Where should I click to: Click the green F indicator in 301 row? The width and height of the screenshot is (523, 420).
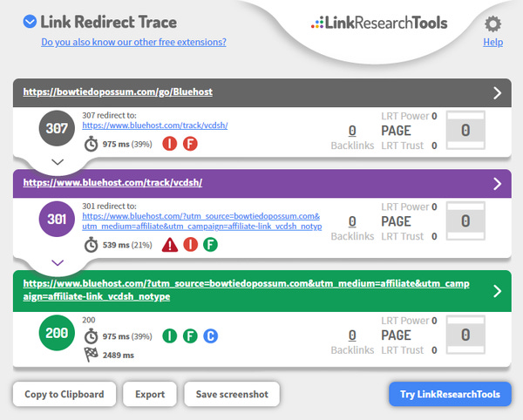(210, 244)
